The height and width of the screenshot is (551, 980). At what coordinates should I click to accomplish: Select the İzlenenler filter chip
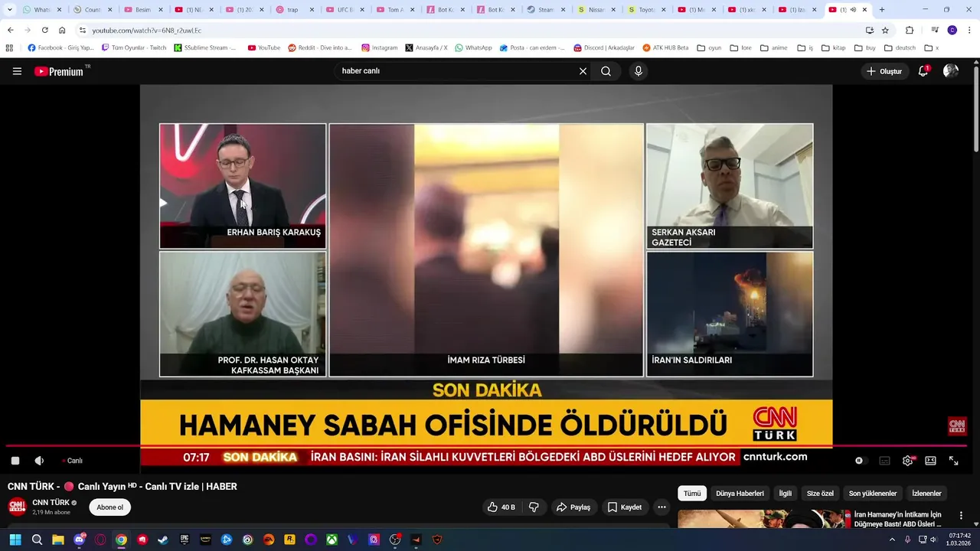[926, 494]
